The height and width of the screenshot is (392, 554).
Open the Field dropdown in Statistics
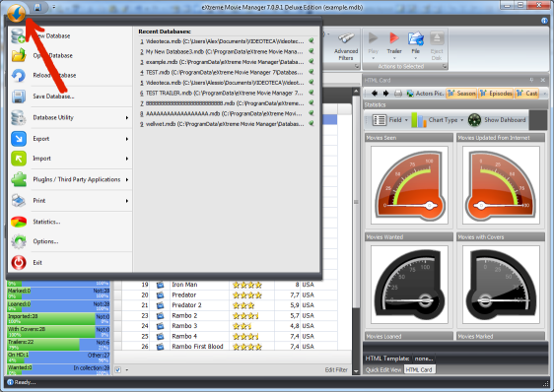390,120
